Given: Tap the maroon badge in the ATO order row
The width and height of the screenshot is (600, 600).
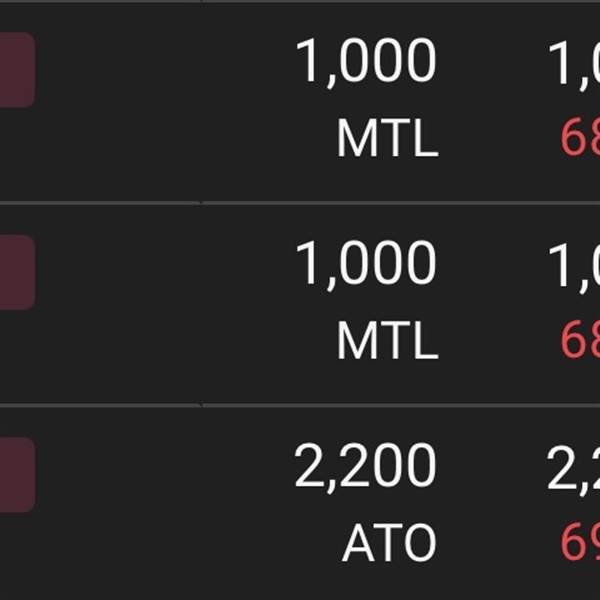Looking at the screenshot, I should pos(18,474).
